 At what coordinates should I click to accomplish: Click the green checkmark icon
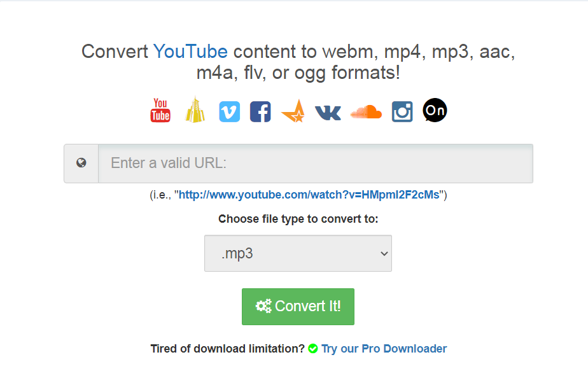pos(312,349)
